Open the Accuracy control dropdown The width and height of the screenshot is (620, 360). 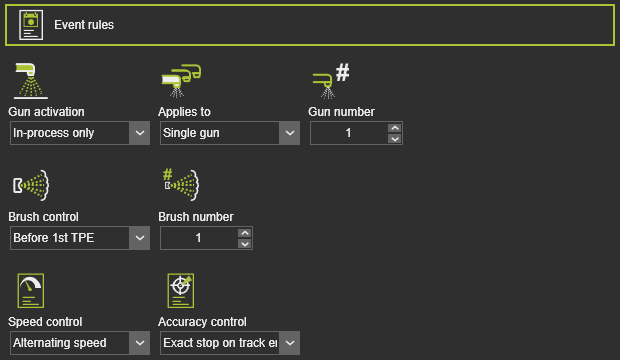coord(230,343)
